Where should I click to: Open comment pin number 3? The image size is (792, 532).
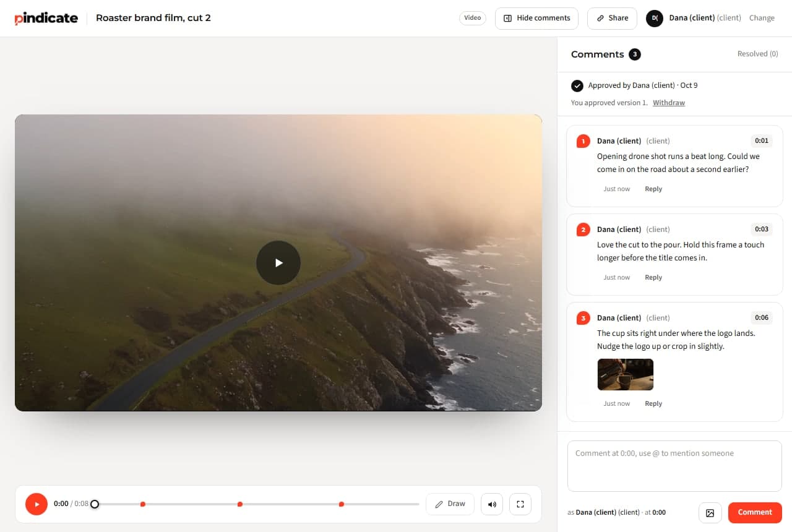pyautogui.click(x=583, y=318)
